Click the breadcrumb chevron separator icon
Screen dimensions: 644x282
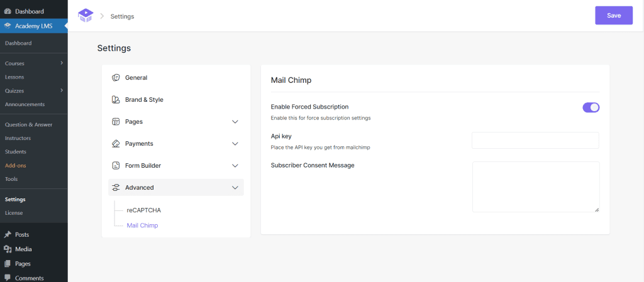(x=102, y=16)
